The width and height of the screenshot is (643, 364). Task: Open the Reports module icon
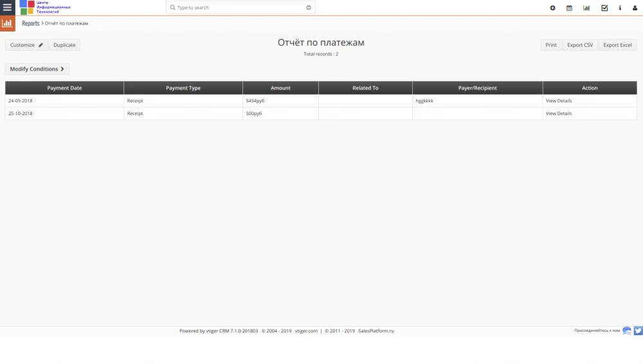point(7,23)
